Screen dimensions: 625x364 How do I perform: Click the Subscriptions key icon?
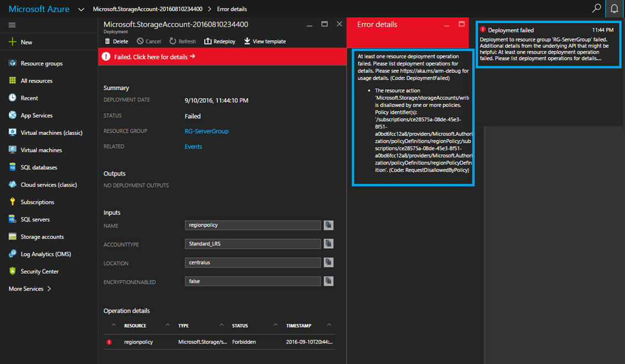coord(12,202)
